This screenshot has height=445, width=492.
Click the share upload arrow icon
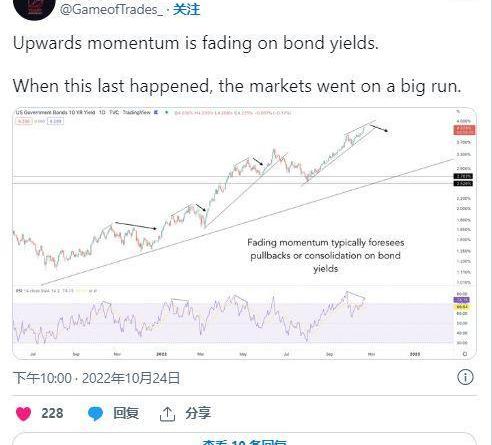(167, 414)
